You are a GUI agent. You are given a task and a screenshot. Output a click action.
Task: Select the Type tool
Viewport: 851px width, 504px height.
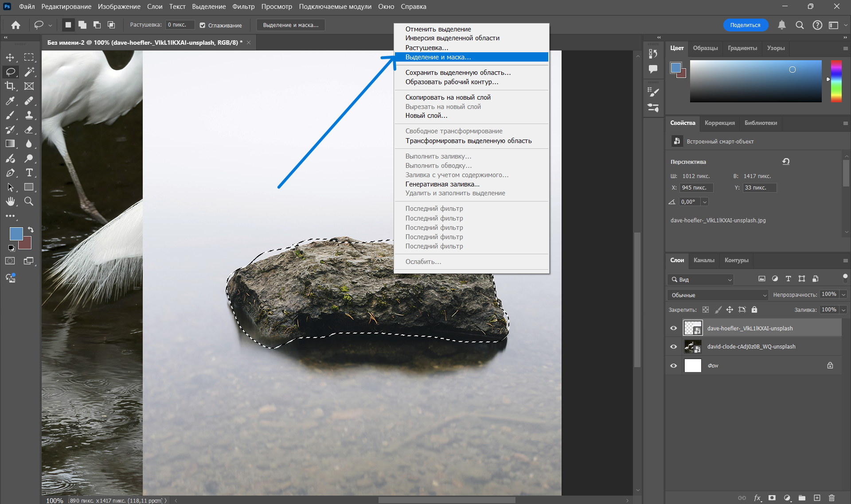tap(29, 173)
